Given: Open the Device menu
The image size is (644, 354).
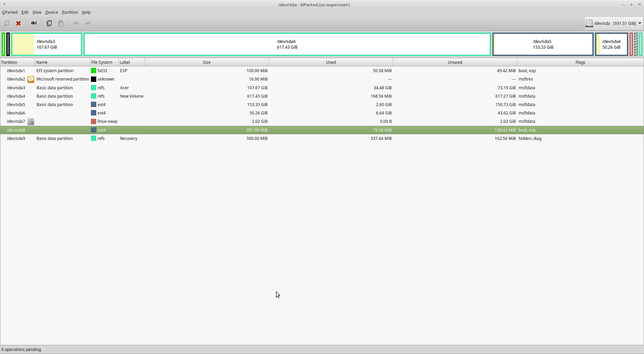Looking at the screenshot, I should pyautogui.click(x=51, y=12).
